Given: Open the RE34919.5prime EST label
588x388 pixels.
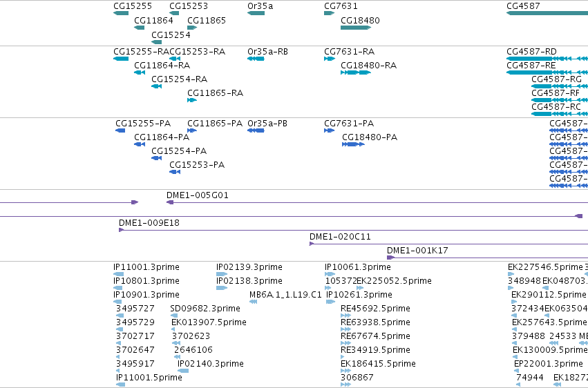Looking at the screenshot, I should click(x=375, y=350).
